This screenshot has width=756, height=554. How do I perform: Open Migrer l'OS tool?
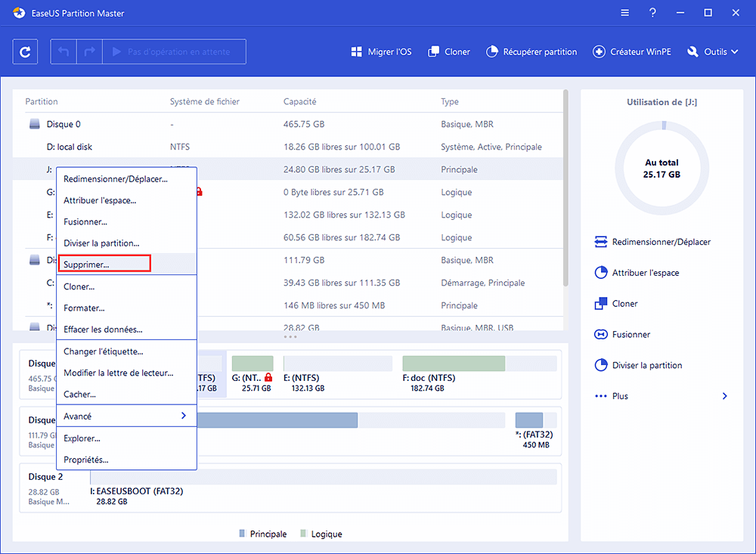tap(381, 51)
